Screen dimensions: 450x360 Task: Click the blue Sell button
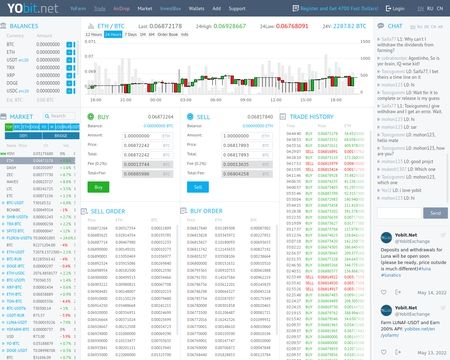pos(198,187)
